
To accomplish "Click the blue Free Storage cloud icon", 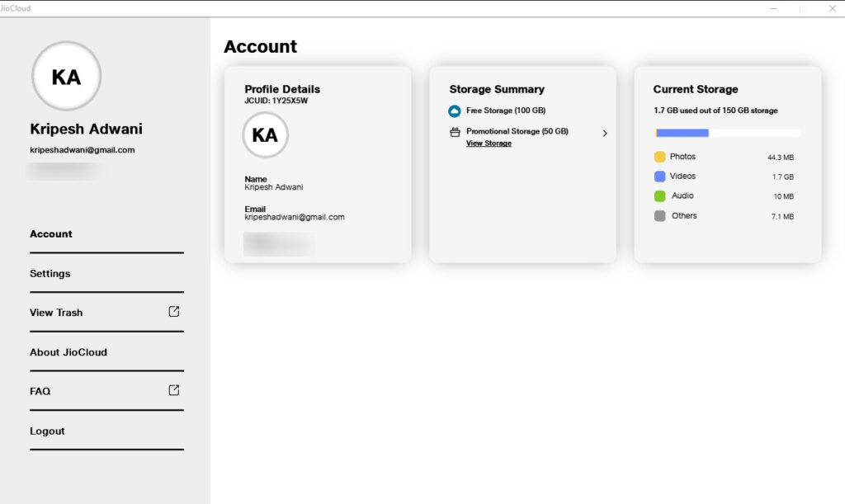I will coord(455,110).
